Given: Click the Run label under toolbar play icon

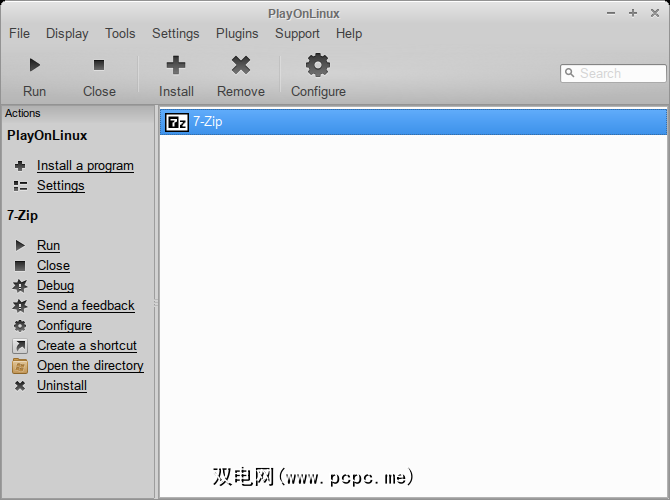Looking at the screenshot, I should click(35, 91).
